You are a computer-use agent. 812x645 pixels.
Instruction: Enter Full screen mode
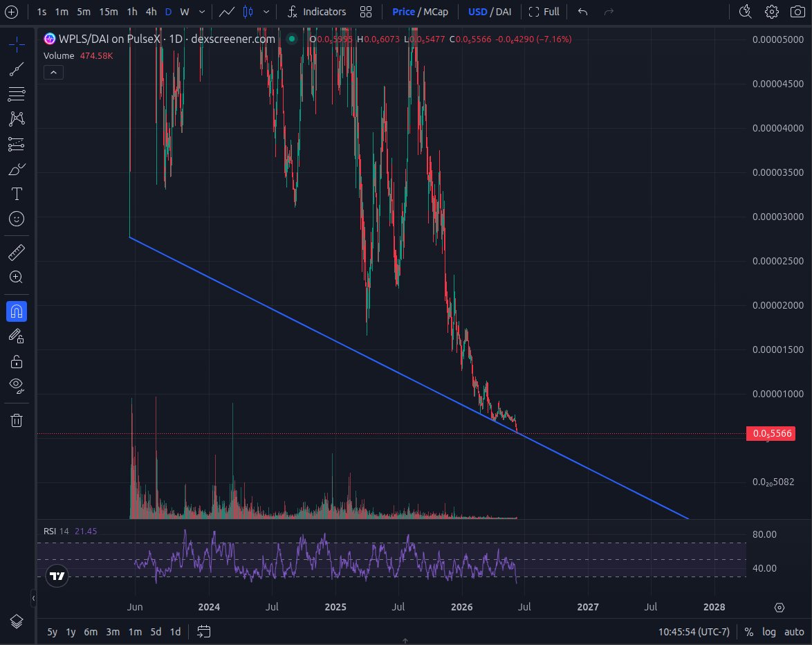pos(544,12)
